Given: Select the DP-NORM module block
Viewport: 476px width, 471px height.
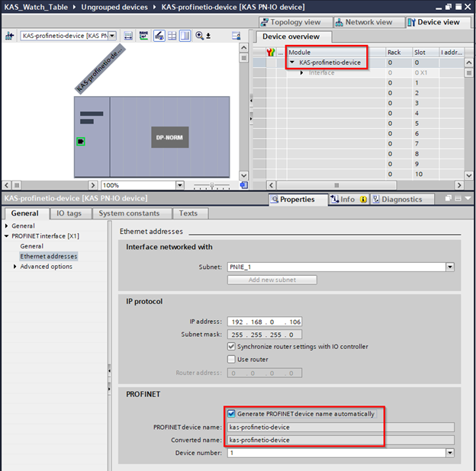Looking at the screenshot, I should click(x=169, y=137).
